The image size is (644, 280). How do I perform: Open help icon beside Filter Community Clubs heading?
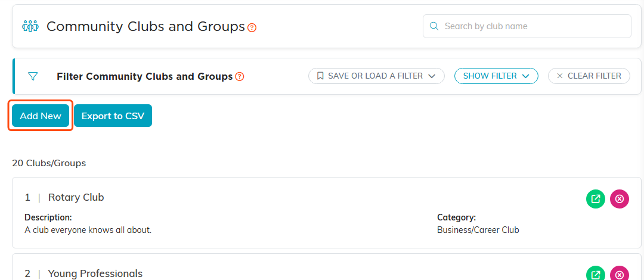click(240, 76)
